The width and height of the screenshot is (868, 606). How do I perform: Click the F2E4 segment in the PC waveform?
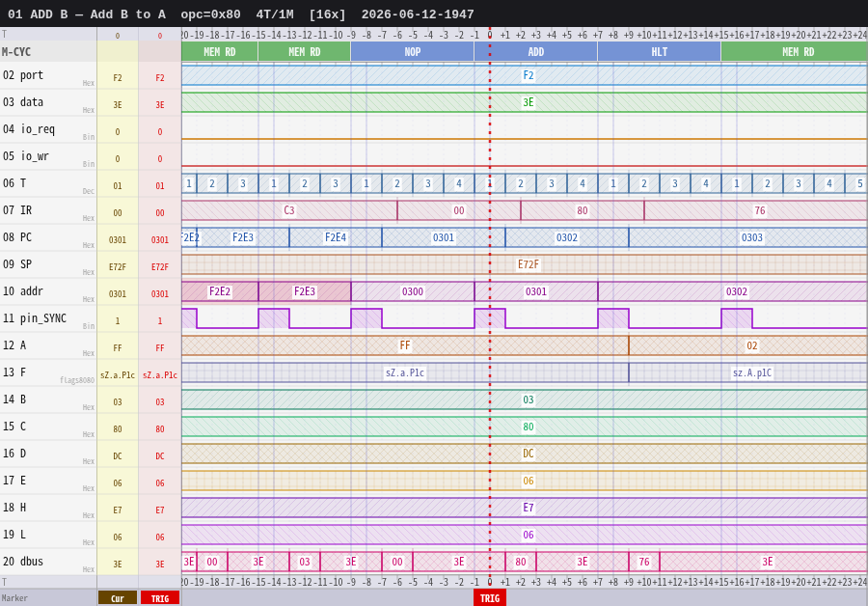pyautogui.click(x=336, y=237)
